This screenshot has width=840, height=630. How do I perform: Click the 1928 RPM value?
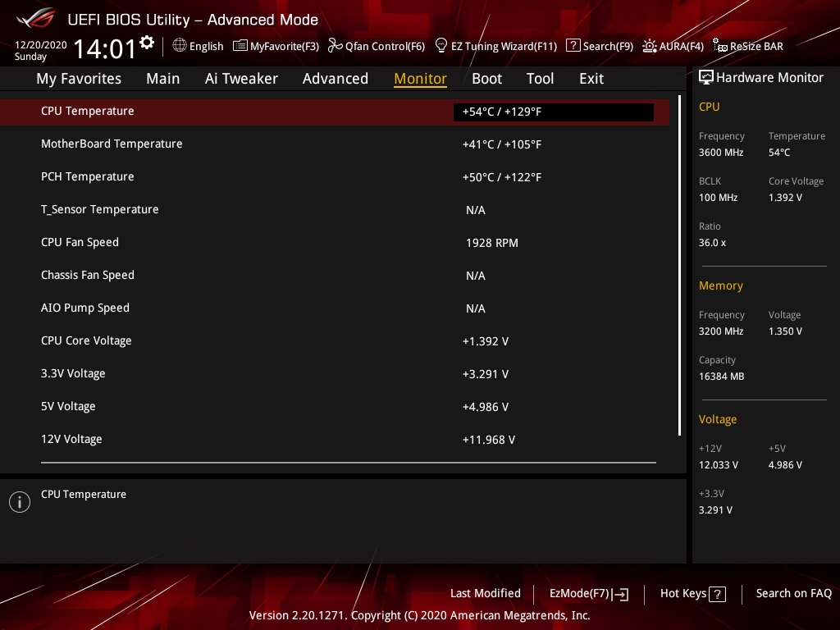492,243
